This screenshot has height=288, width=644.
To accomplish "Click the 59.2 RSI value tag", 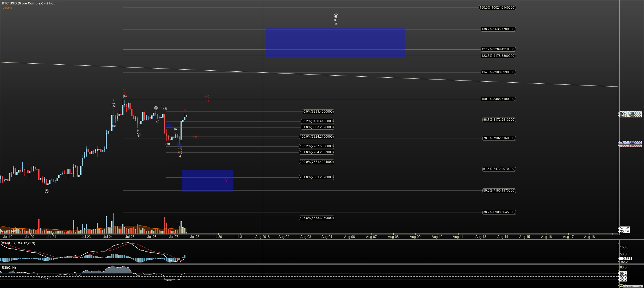I will (x=623, y=274).
